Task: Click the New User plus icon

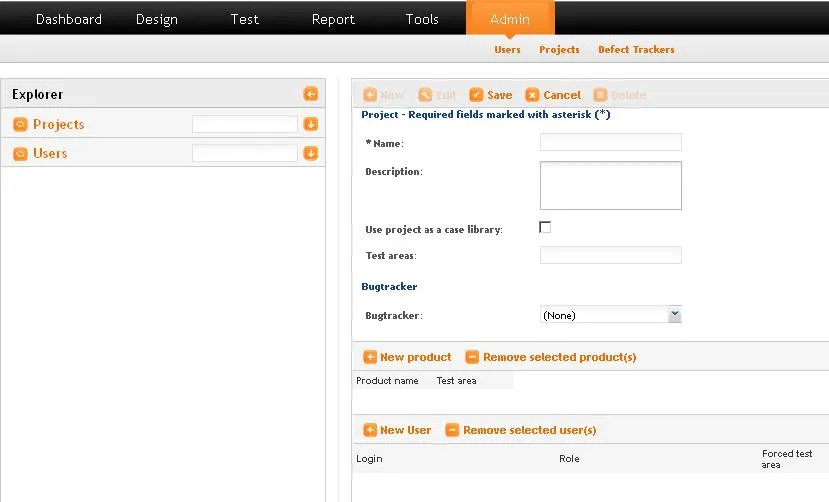Action: click(x=370, y=430)
